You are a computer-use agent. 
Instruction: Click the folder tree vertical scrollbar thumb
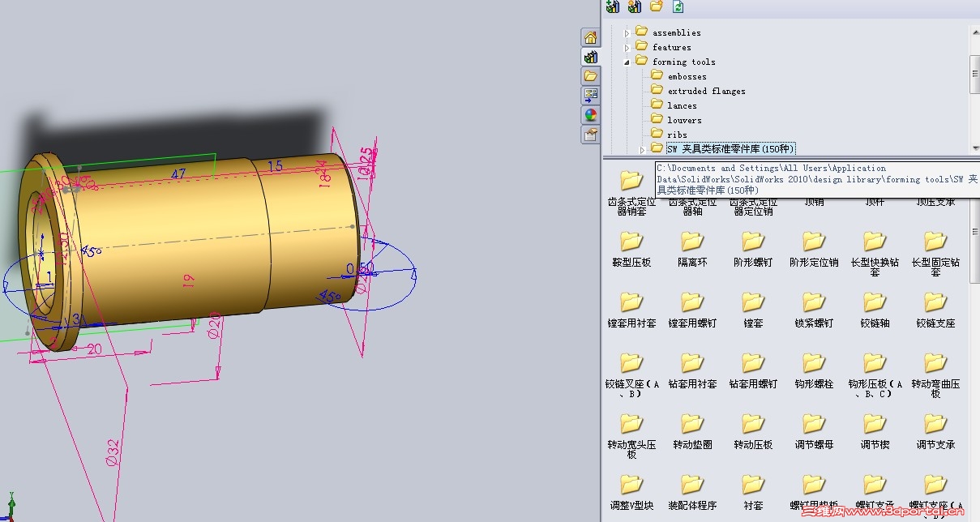[x=974, y=75]
